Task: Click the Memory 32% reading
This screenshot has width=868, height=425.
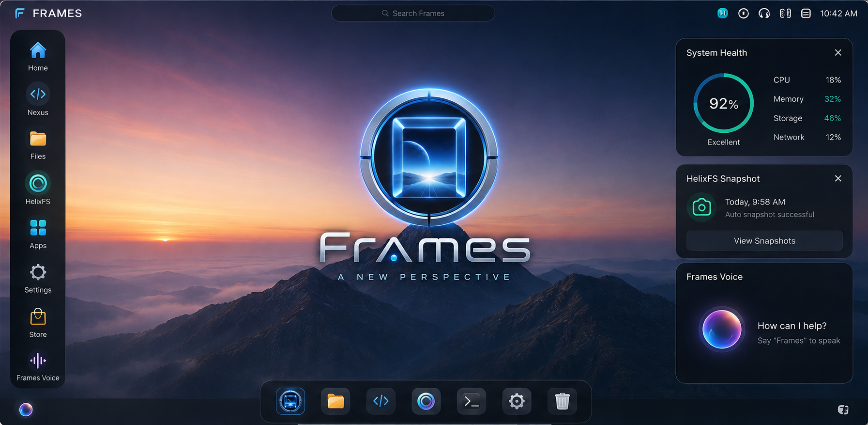Action: pos(807,99)
